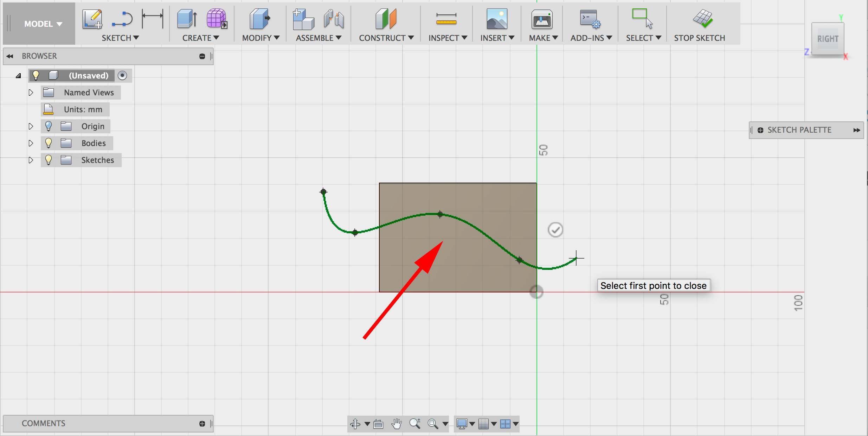Click the Sketch Palette plus button
The height and width of the screenshot is (436, 868).
tap(760, 130)
